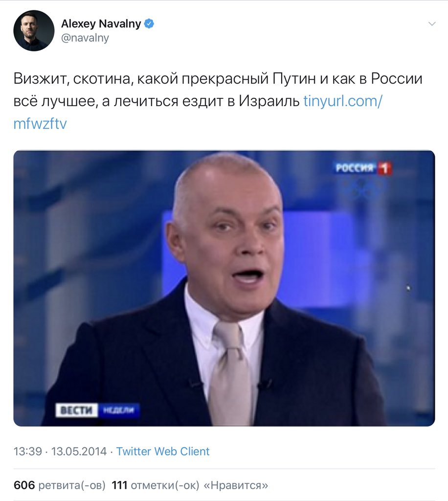Viewport: 448px width, 501px height.
Task: Click the mfwzftv link continuation
Action: pyautogui.click(x=40, y=123)
